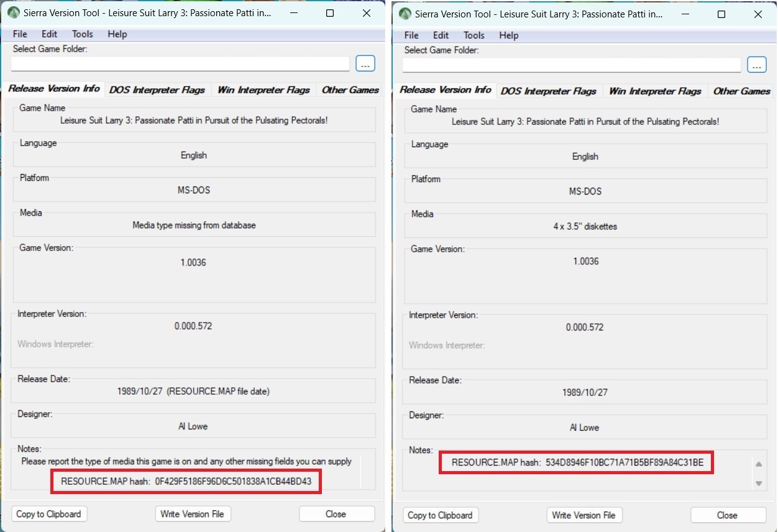Click 'Please report the type of media' note
Screen dimensions: 778x532
point(186,462)
